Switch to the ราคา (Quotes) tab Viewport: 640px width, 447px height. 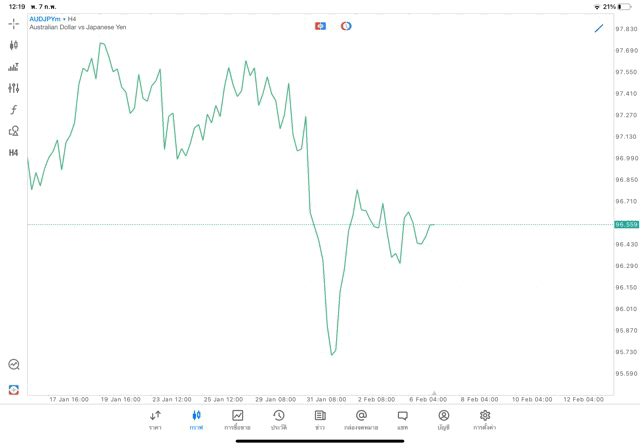tap(155, 420)
